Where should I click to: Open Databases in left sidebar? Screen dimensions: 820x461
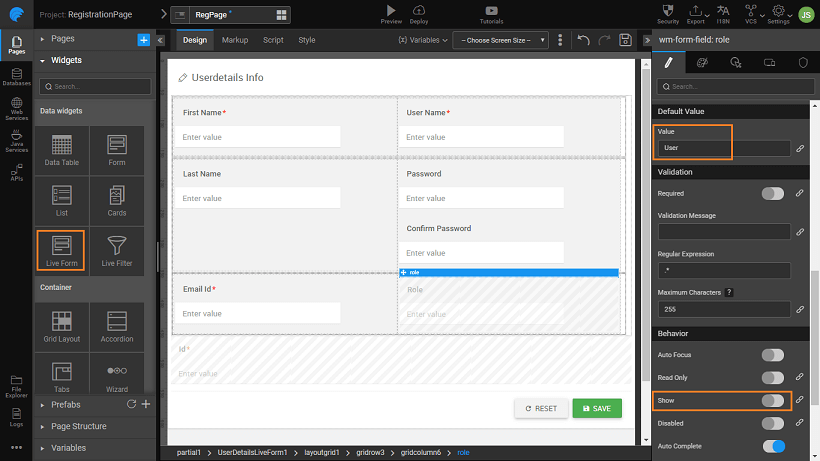[x=16, y=76]
